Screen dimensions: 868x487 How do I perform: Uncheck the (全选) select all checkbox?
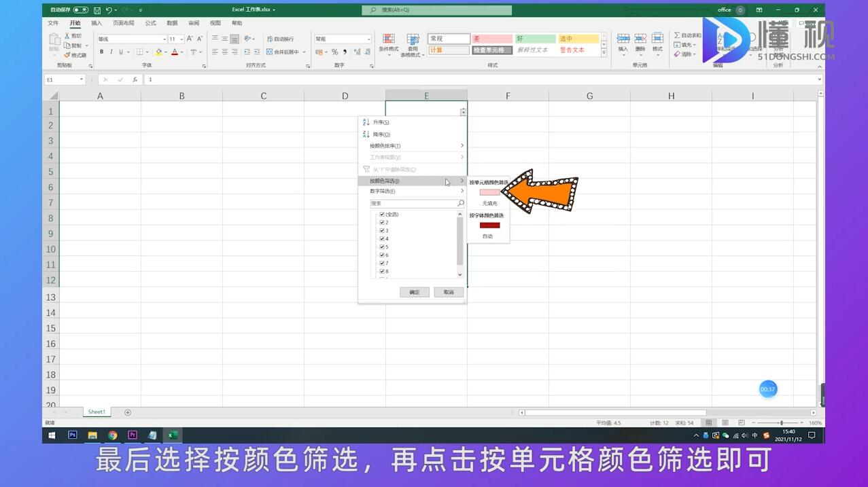[x=382, y=215]
